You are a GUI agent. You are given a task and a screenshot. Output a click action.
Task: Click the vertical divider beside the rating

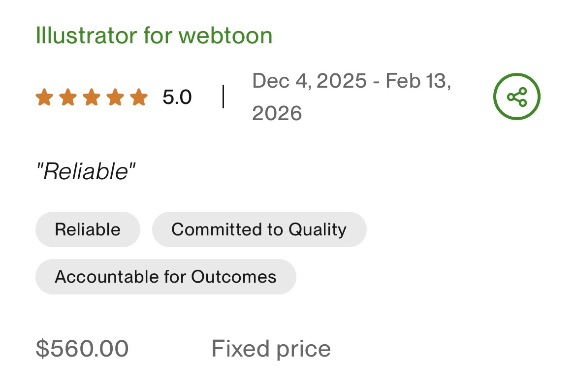[x=223, y=97]
